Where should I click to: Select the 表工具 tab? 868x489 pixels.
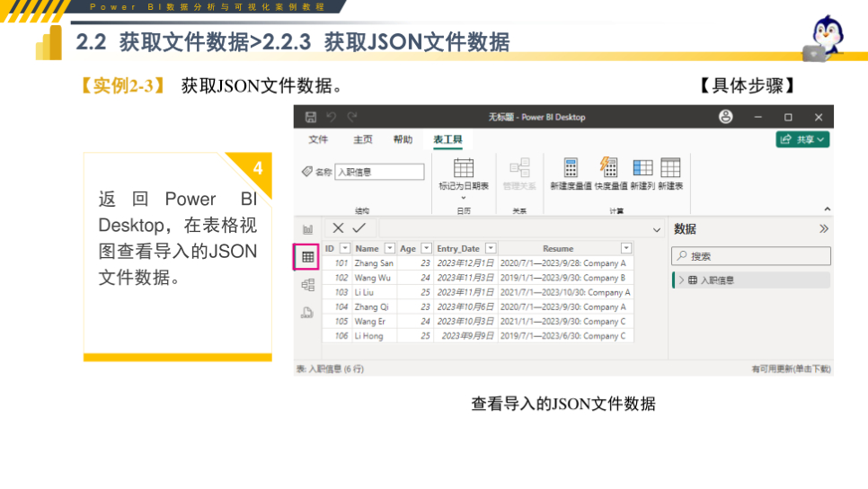click(447, 139)
